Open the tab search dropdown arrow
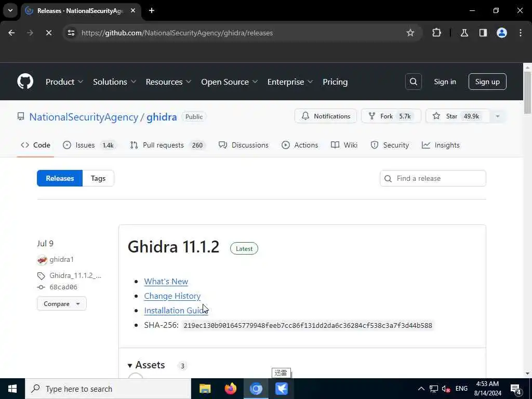The height and width of the screenshot is (399, 532). [10, 10]
